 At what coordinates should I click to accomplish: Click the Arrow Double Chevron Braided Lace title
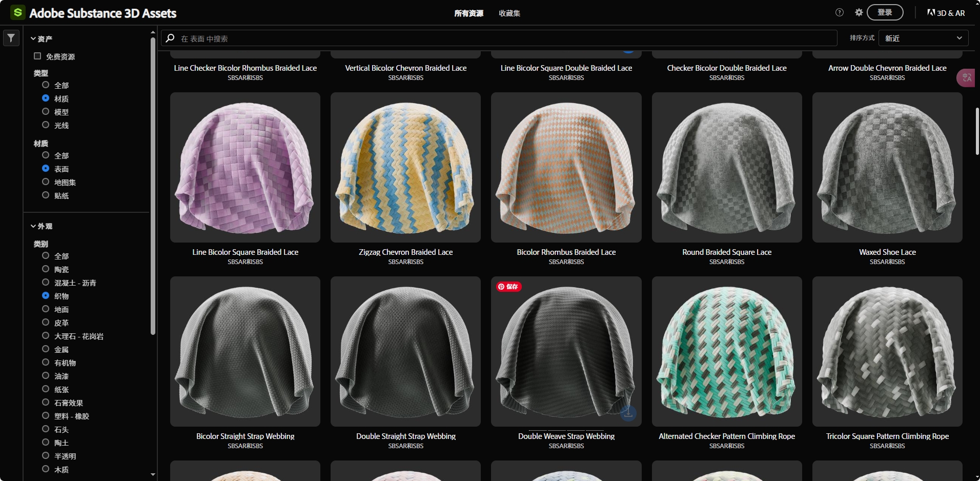(x=887, y=68)
